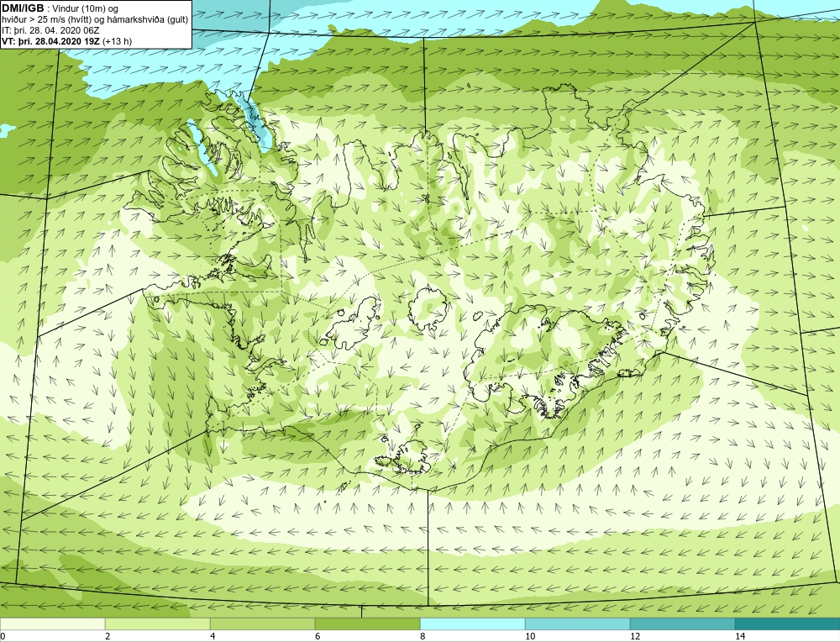Click the 0–2 m/s palest legend swatch
The image size is (840, 642).
[52, 624]
